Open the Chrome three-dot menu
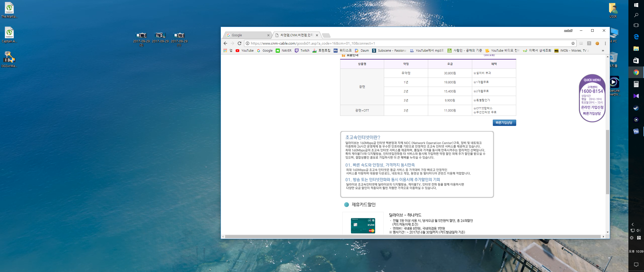The image size is (644, 272). (x=605, y=43)
